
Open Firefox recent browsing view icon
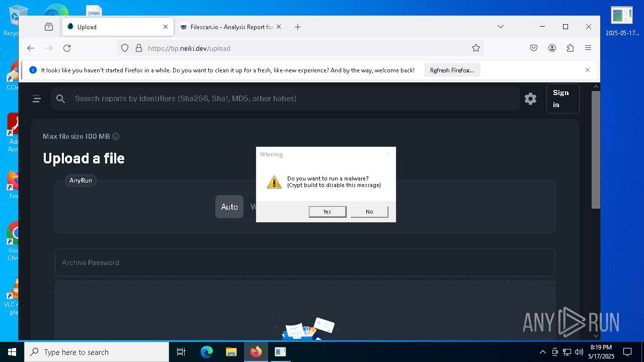(49, 27)
